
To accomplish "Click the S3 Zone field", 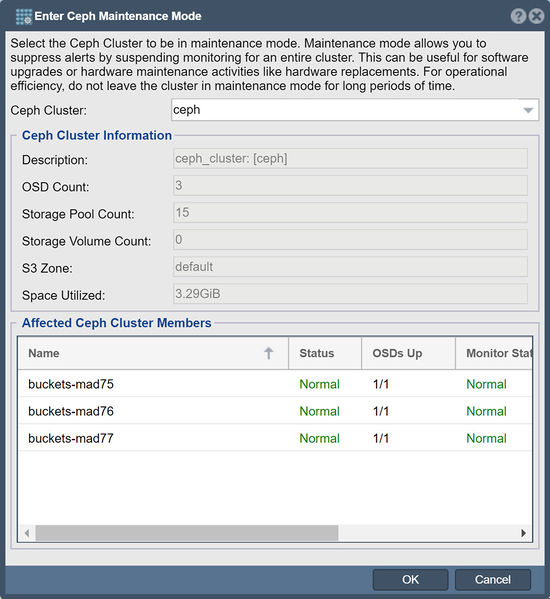I will (x=350, y=267).
